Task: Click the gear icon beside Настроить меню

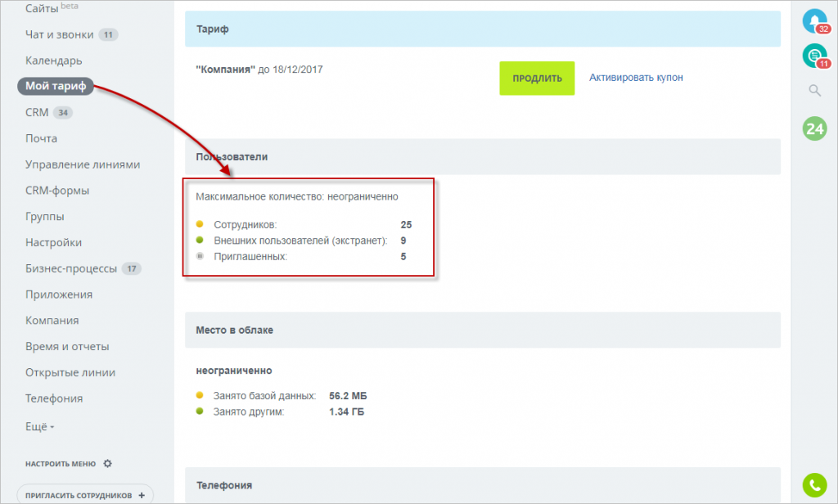Action: point(107,464)
